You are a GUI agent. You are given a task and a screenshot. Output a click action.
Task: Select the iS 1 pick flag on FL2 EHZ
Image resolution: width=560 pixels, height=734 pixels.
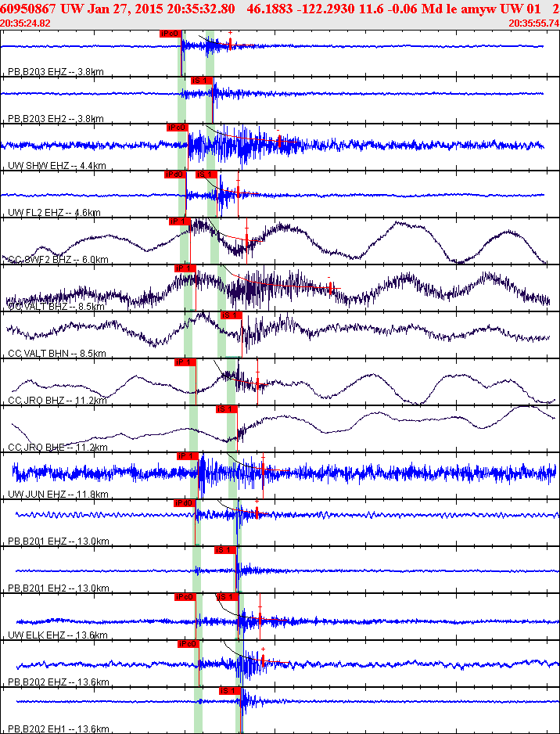pos(206,175)
